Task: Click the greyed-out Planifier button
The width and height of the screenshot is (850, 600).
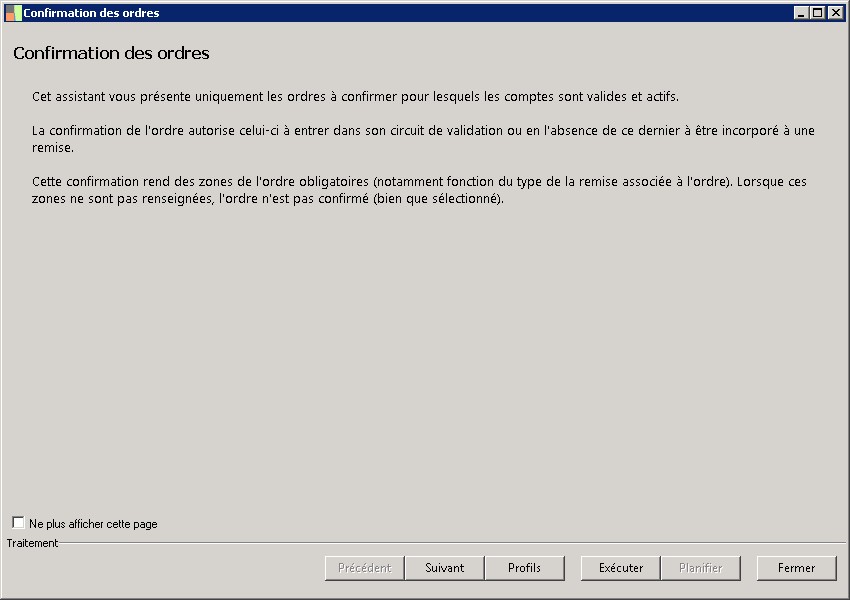Action: (700, 568)
